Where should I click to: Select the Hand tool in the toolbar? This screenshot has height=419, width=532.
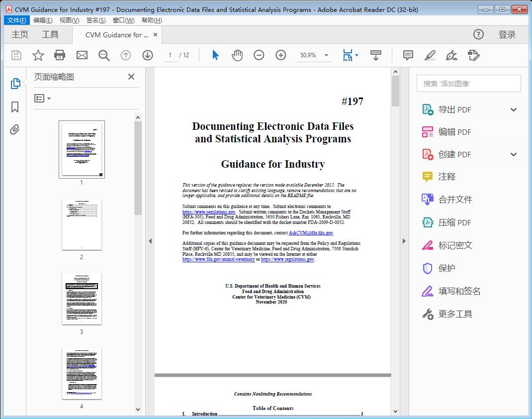pyautogui.click(x=237, y=55)
